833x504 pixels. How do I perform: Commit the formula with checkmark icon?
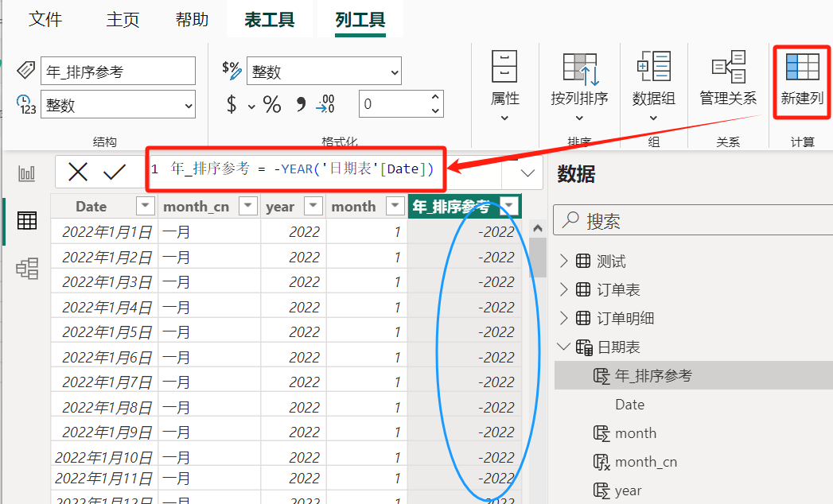click(x=115, y=172)
